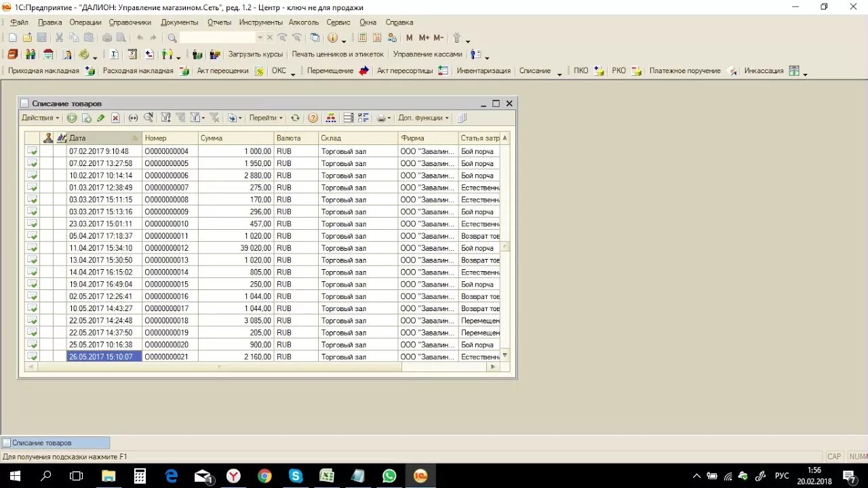Click the info icon in the main toolbar
The height and width of the screenshot is (488, 868).
[x=332, y=38]
